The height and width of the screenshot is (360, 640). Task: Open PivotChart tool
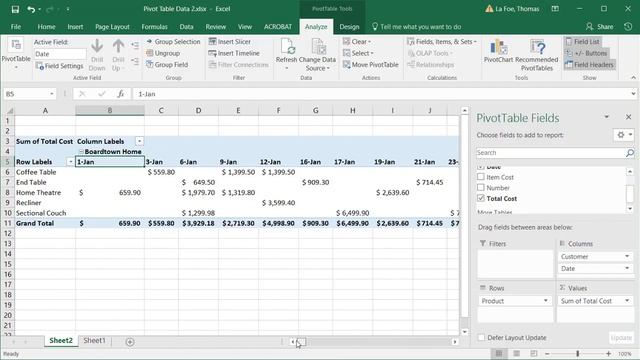pyautogui.click(x=498, y=51)
